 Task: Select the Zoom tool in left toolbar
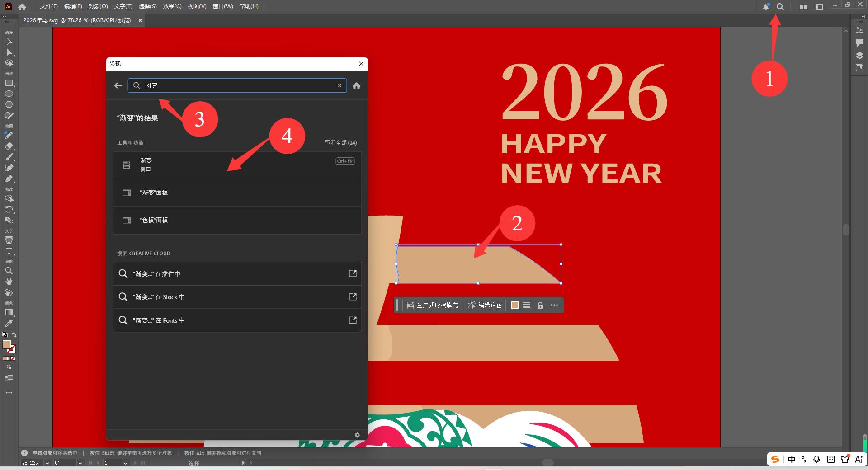click(9, 271)
